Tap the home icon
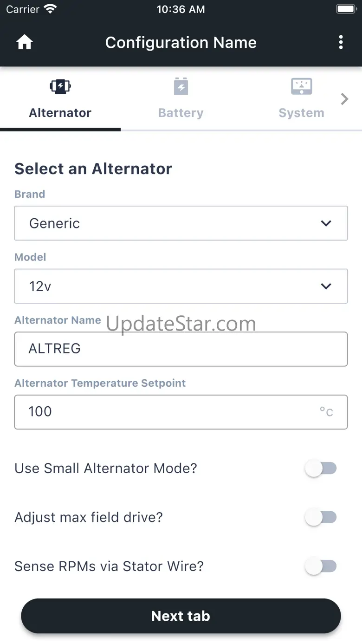 tap(25, 43)
